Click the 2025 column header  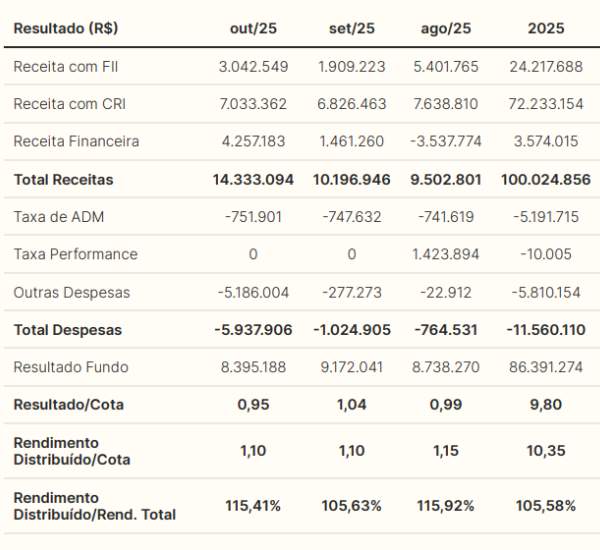(x=545, y=28)
